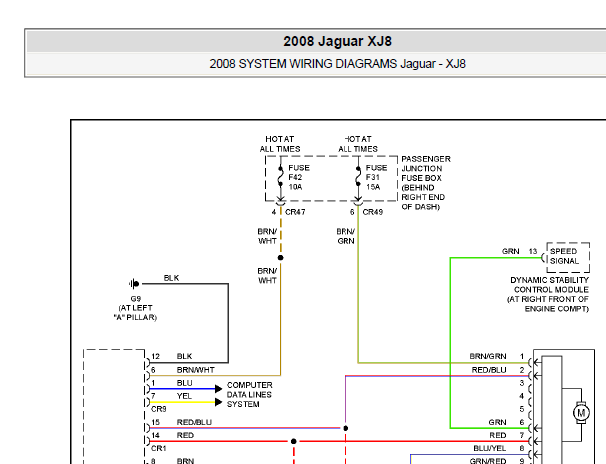Click the GRN 13 label near speed signal
The width and height of the screenshot is (606, 464).
pyautogui.click(x=519, y=251)
